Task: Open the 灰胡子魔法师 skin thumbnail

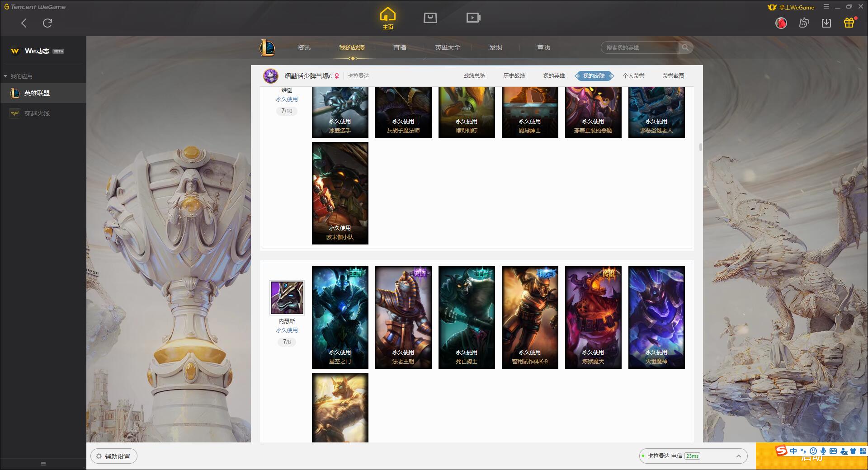Action: [x=403, y=112]
